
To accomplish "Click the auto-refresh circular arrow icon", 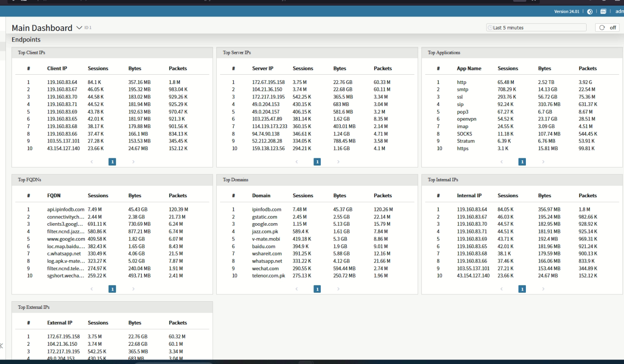I will pos(602,28).
